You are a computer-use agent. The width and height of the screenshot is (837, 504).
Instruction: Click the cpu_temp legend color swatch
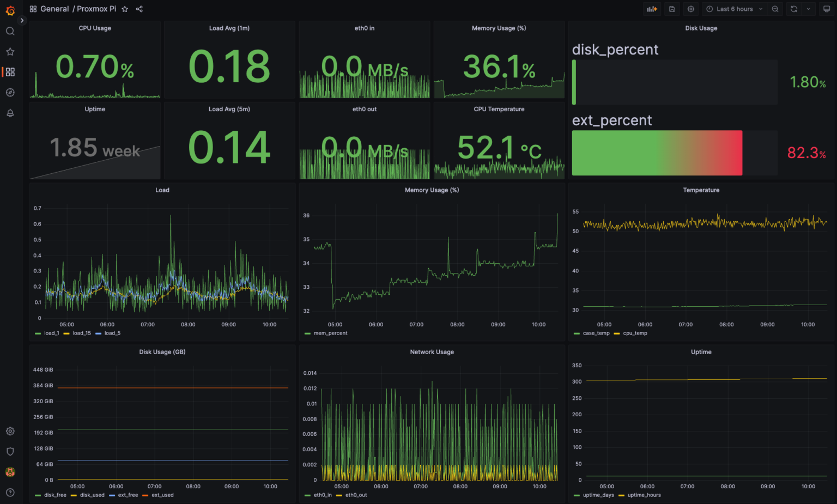617,333
